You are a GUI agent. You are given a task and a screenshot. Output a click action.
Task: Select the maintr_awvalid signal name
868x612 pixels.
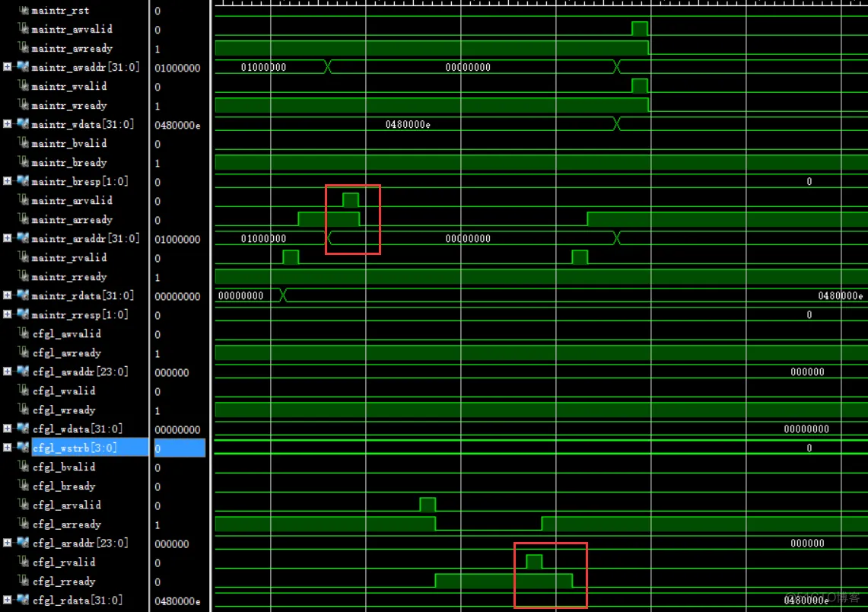pyautogui.click(x=72, y=30)
